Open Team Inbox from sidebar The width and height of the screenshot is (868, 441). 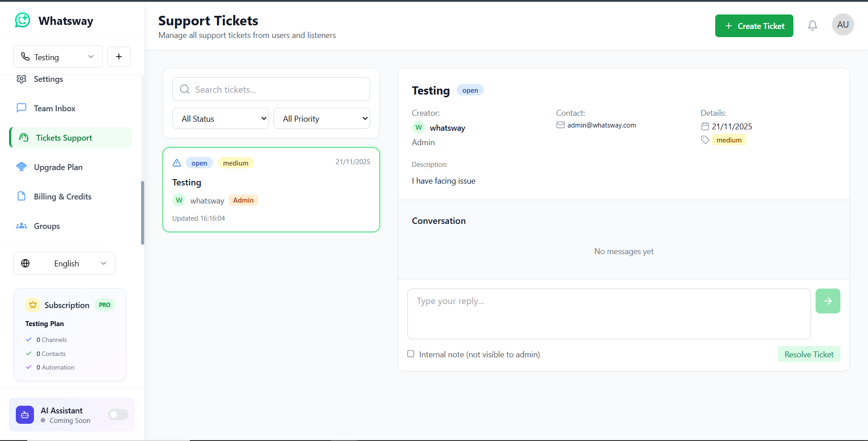[x=54, y=109]
